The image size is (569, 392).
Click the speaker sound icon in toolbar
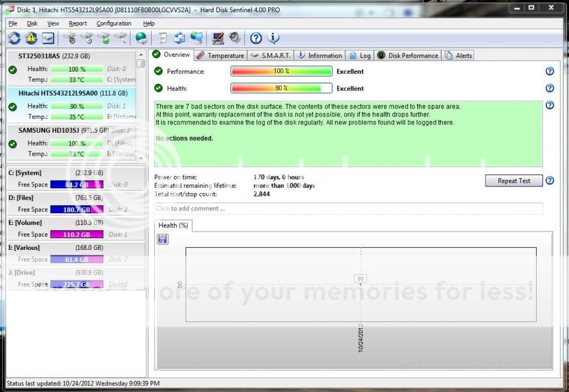234,38
